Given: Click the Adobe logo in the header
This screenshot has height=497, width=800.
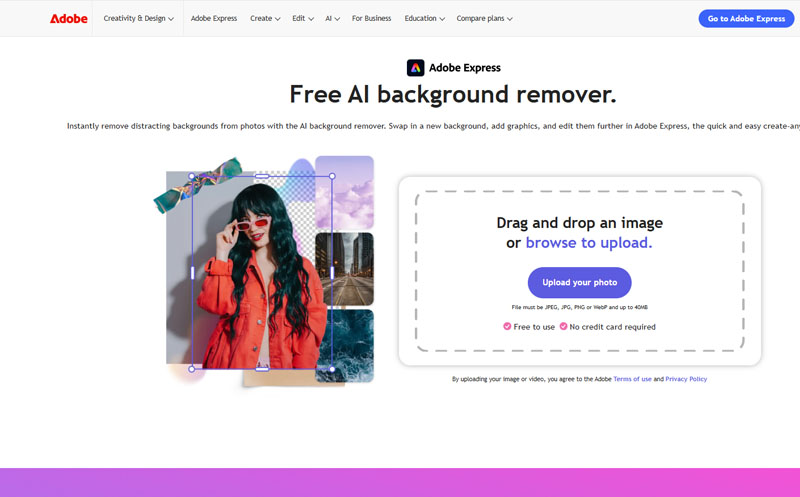Looking at the screenshot, I should 68,18.
